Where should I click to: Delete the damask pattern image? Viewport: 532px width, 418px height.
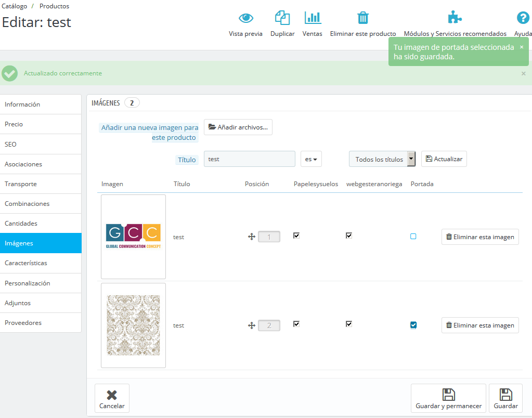[480, 325]
